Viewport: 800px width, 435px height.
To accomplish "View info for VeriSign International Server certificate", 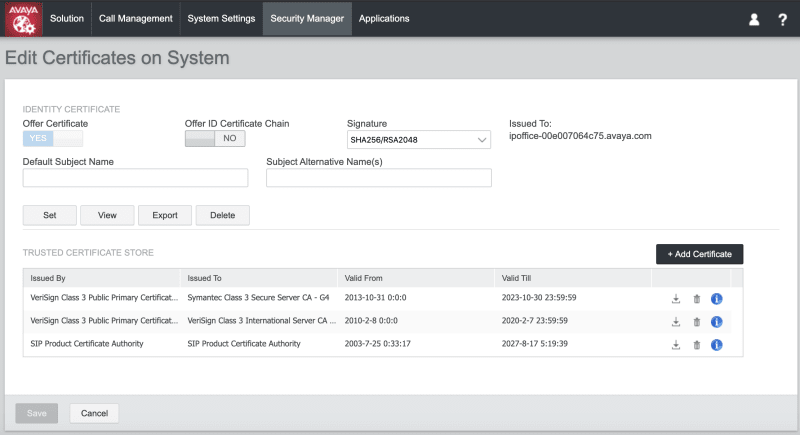I will (716, 322).
